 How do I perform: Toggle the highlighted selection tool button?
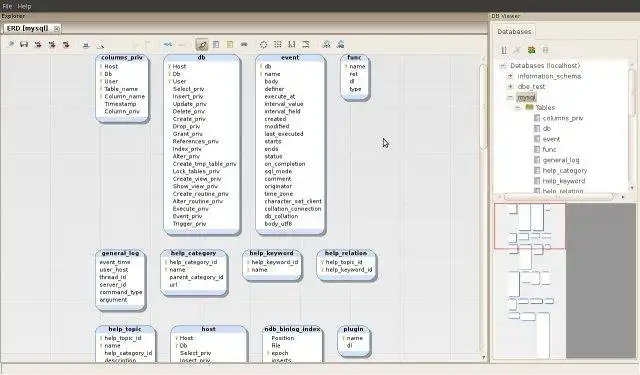coord(202,44)
